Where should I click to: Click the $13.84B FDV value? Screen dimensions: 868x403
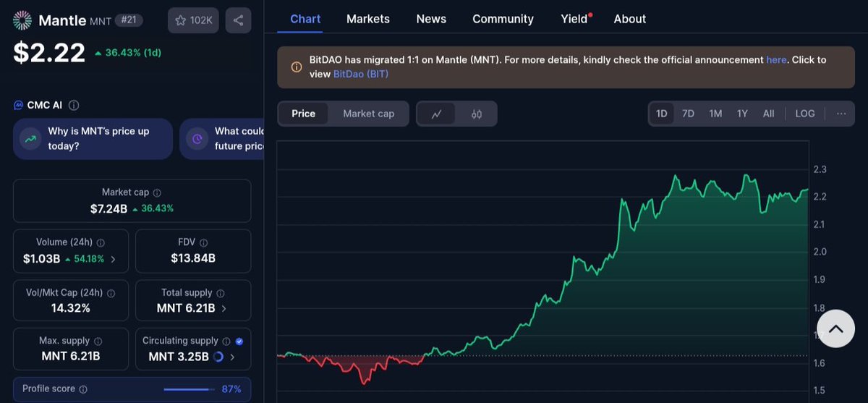click(193, 258)
